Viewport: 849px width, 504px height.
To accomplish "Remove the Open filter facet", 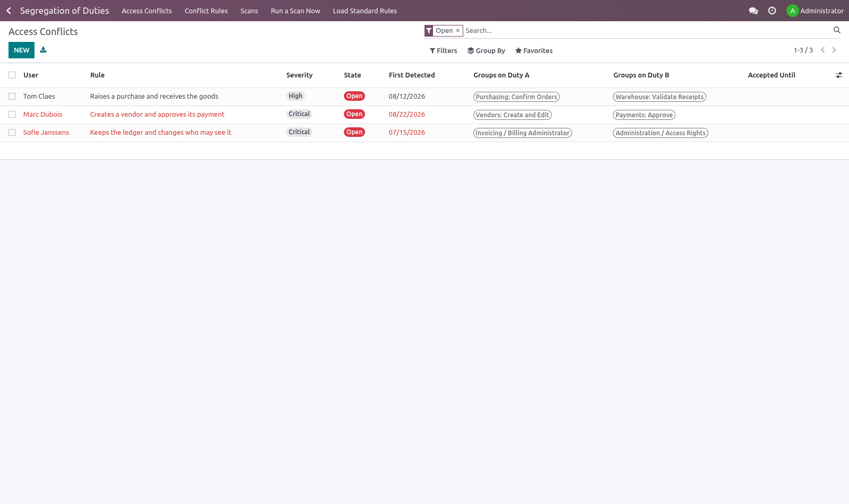I will point(458,31).
